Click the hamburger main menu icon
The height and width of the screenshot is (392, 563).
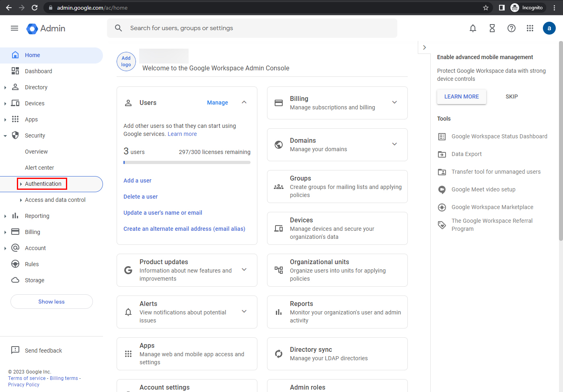(x=14, y=28)
